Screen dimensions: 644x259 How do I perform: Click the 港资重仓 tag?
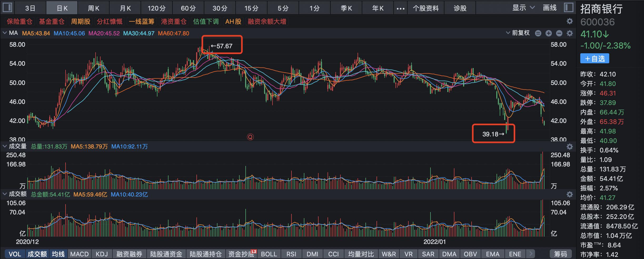tap(174, 21)
